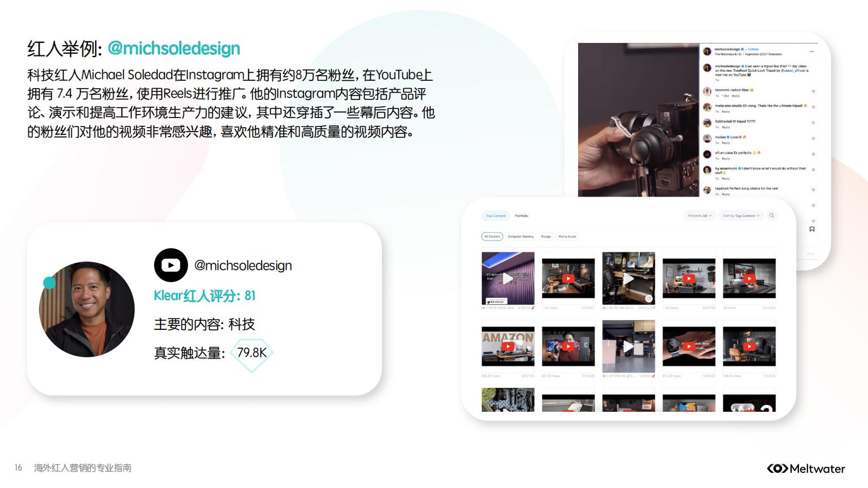This screenshot has height=488, width=868.
Task: Click the 79.8K true reach value
Action: click(x=251, y=352)
